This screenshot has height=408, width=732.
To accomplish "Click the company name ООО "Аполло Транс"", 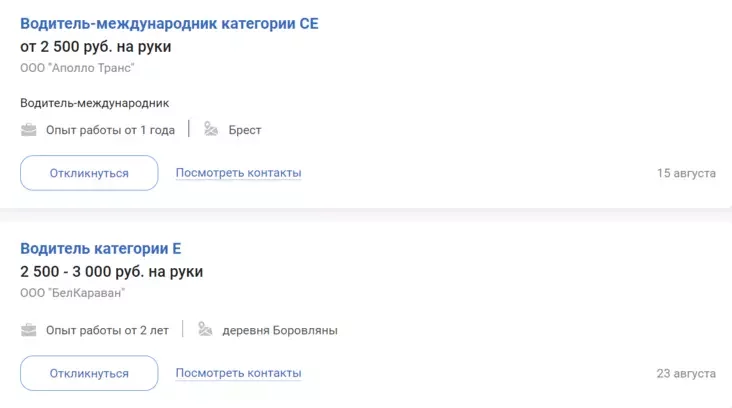I will (x=77, y=68).
